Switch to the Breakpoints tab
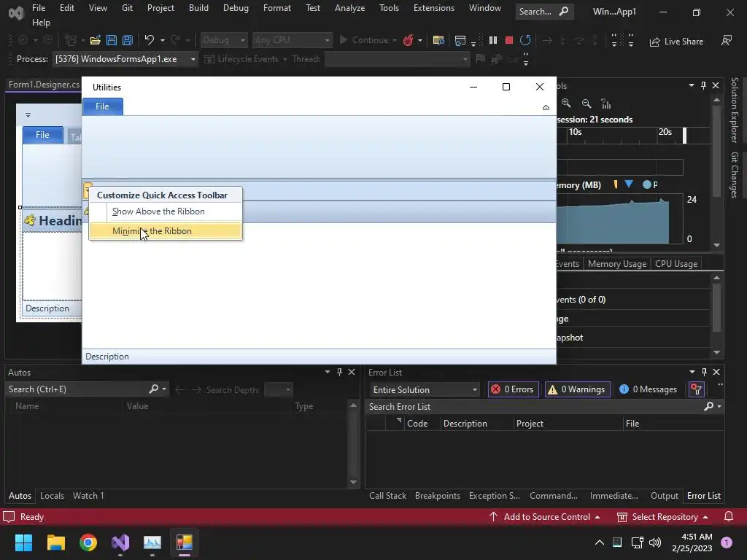 [x=438, y=496]
